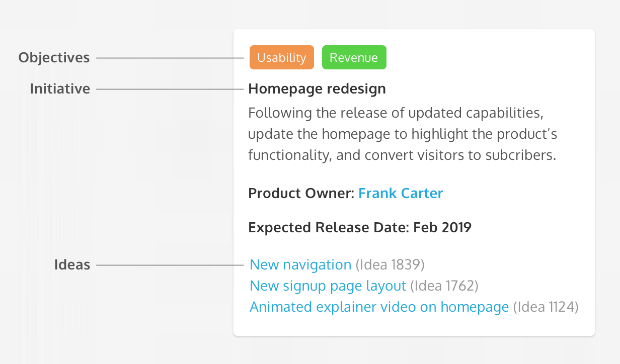
Task: Click the Initiative annotation label
Action: pos(60,89)
